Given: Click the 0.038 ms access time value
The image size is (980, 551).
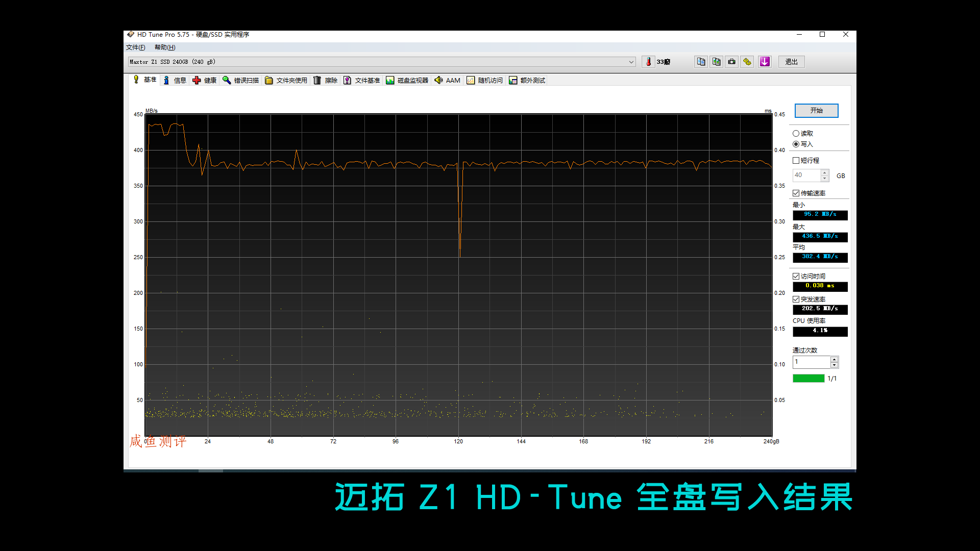Looking at the screenshot, I should pyautogui.click(x=820, y=286).
